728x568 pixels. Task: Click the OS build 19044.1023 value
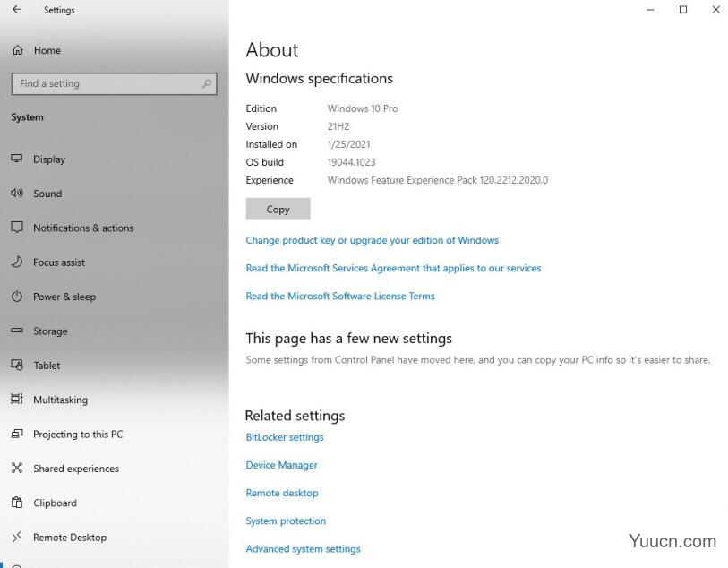tap(351, 162)
